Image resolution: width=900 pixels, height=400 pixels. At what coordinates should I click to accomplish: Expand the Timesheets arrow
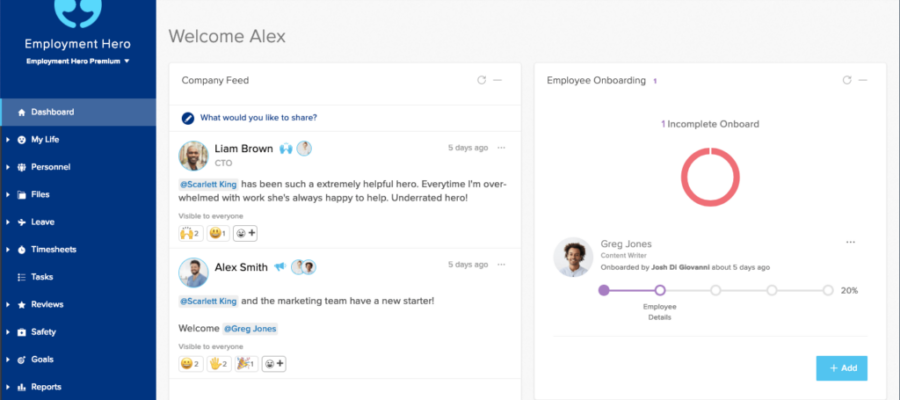(x=8, y=250)
